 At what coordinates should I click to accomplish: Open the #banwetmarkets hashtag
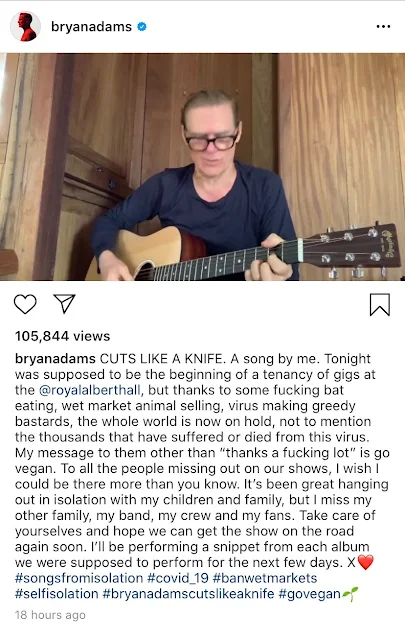(x=265, y=578)
